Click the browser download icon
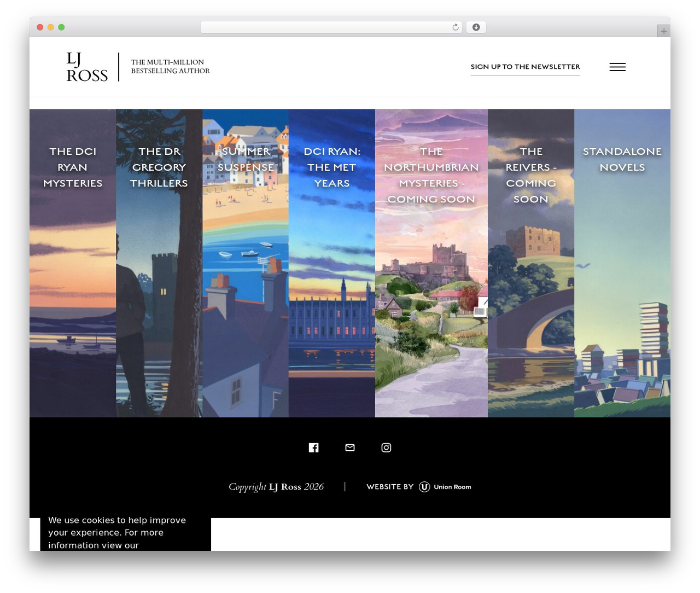 point(476,27)
